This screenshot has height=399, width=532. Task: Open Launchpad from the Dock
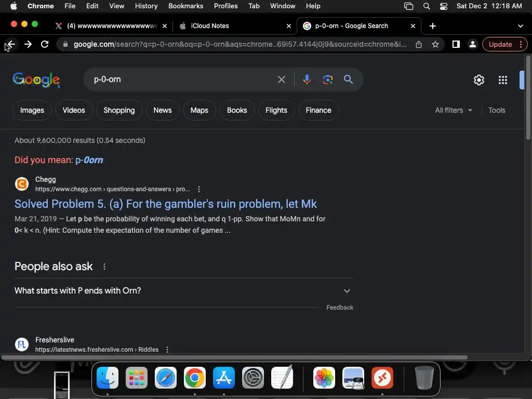[x=137, y=378]
